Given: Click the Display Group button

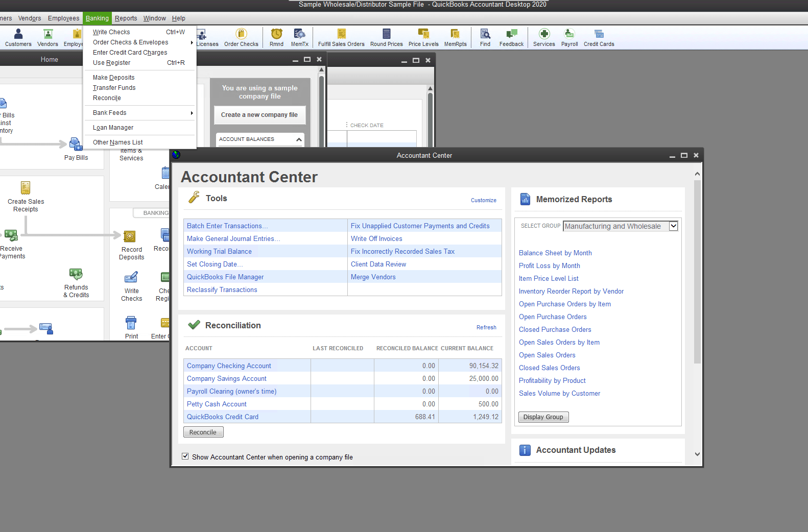Looking at the screenshot, I should tap(543, 417).
